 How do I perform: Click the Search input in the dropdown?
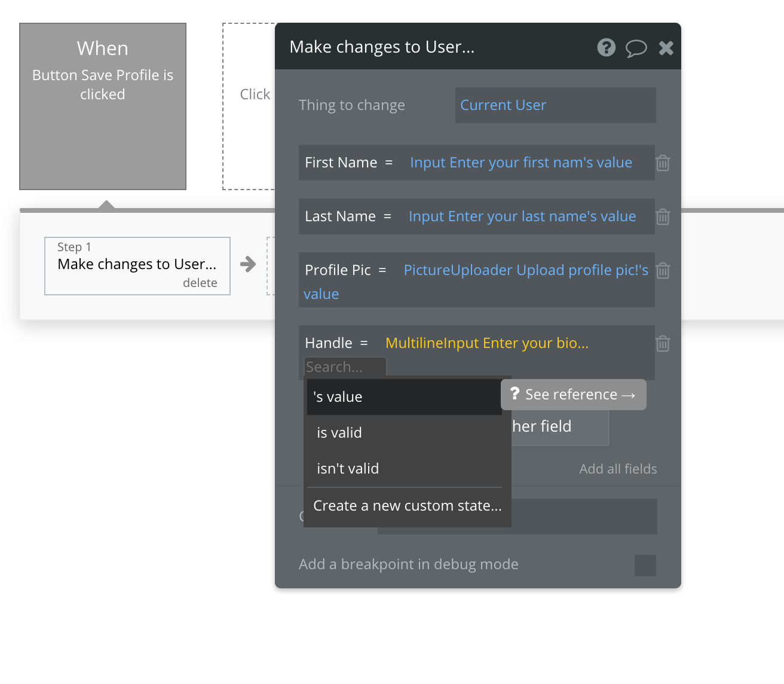[345, 367]
